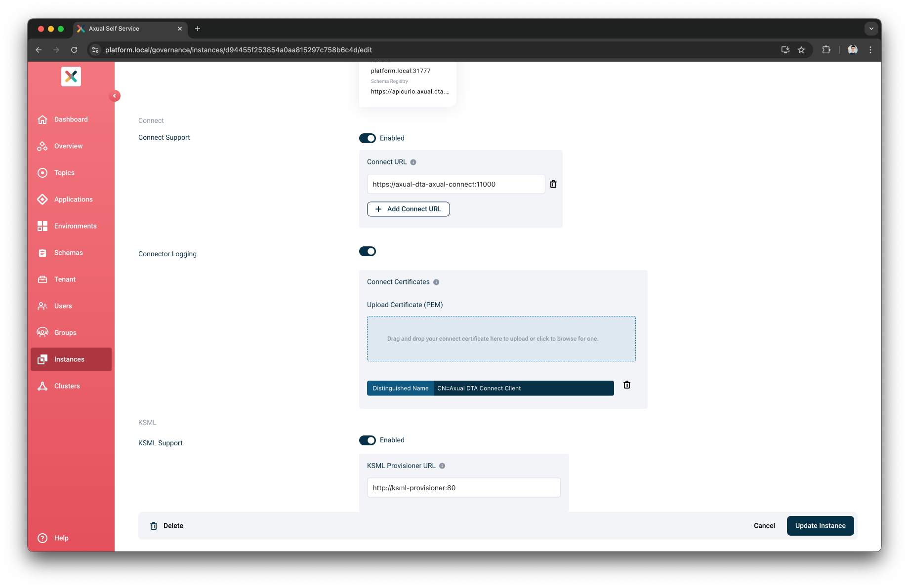
Task: Click the install app icon in address bar
Action: tap(785, 50)
